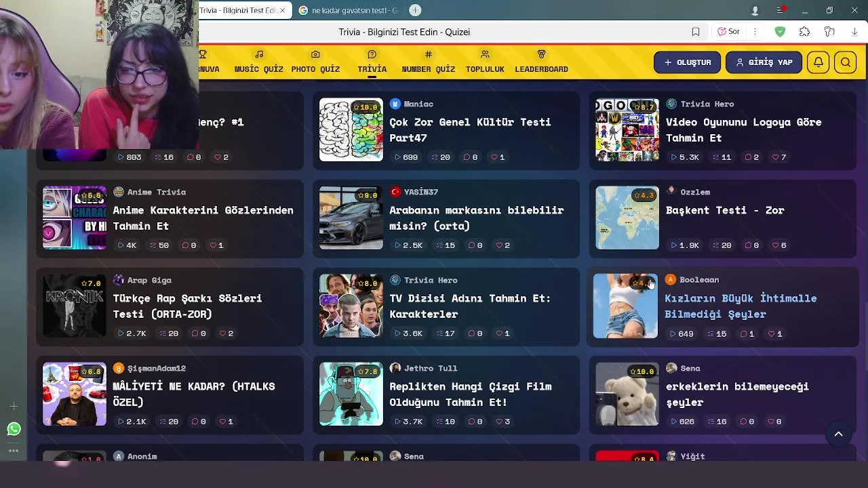Open a new browser tab
This screenshot has width=868, height=488.
pos(415,10)
